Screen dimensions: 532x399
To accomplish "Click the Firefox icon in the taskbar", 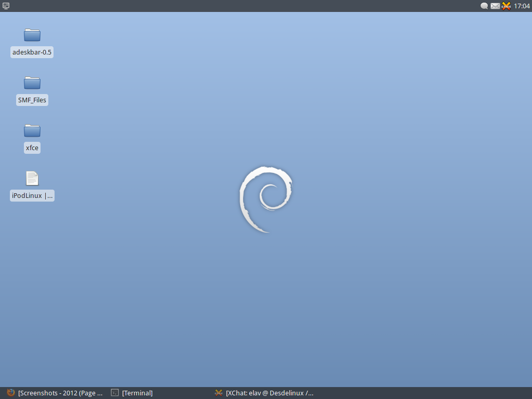I will [x=11, y=393].
